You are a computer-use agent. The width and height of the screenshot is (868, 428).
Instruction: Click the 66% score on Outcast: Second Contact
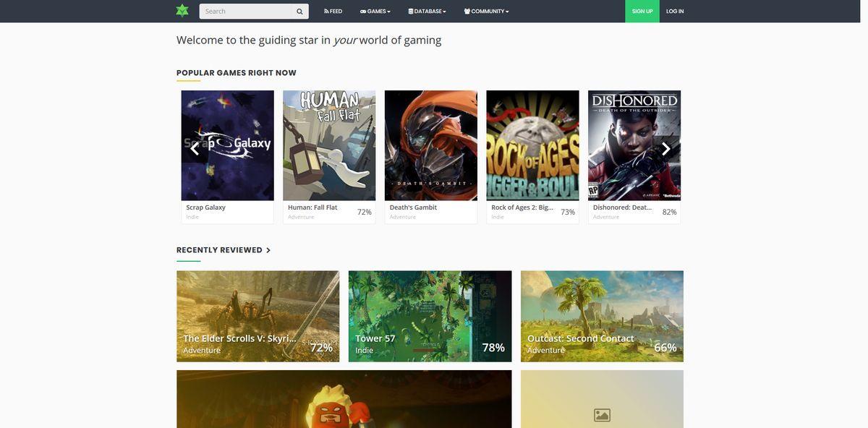(665, 348)
